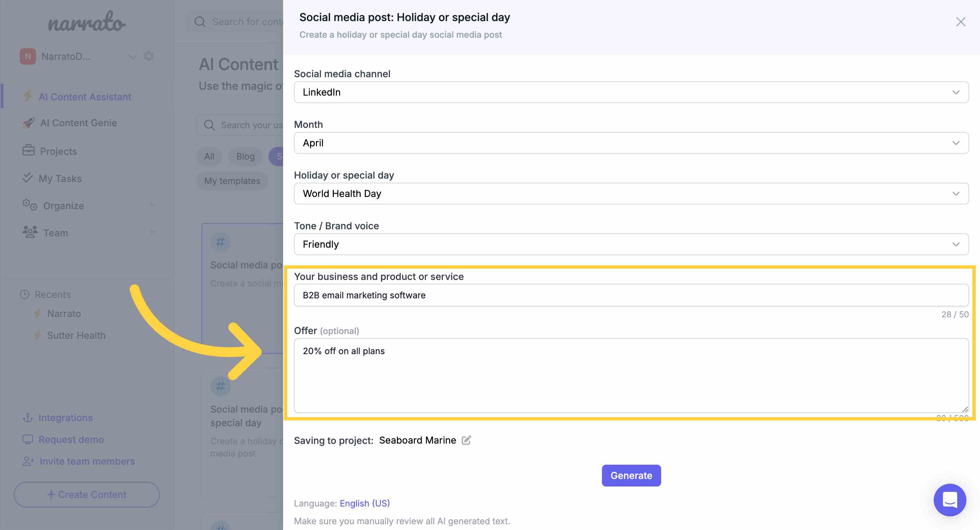The height and width of the screenshot is (530, 980).
Task: Click the clock Recents icon
Action: tap(24, 294)
